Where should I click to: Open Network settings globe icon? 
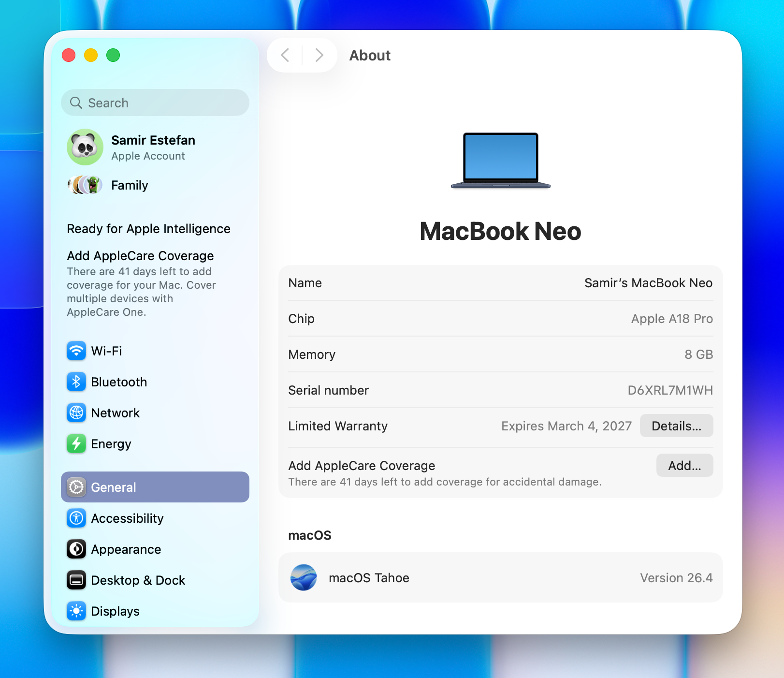[x=76, y=413]
